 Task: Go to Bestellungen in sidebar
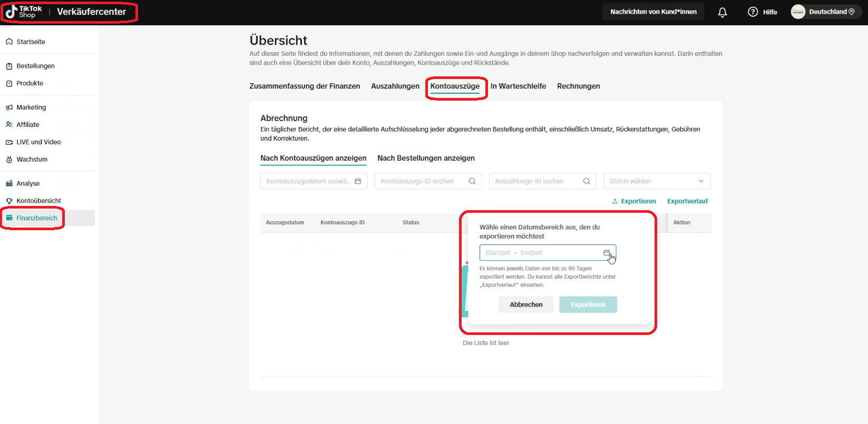[x=35, y=66]
